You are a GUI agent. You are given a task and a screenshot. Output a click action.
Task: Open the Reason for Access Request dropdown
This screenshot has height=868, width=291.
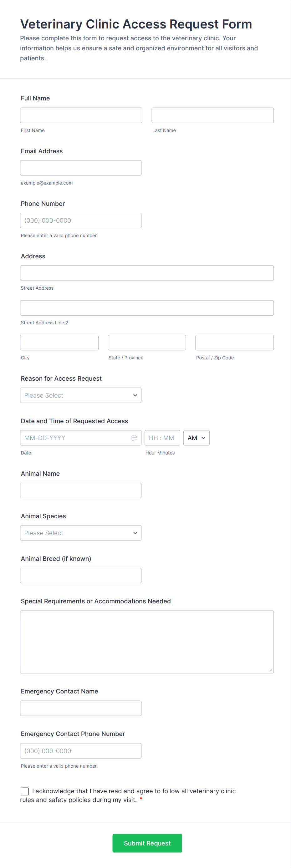81,395
